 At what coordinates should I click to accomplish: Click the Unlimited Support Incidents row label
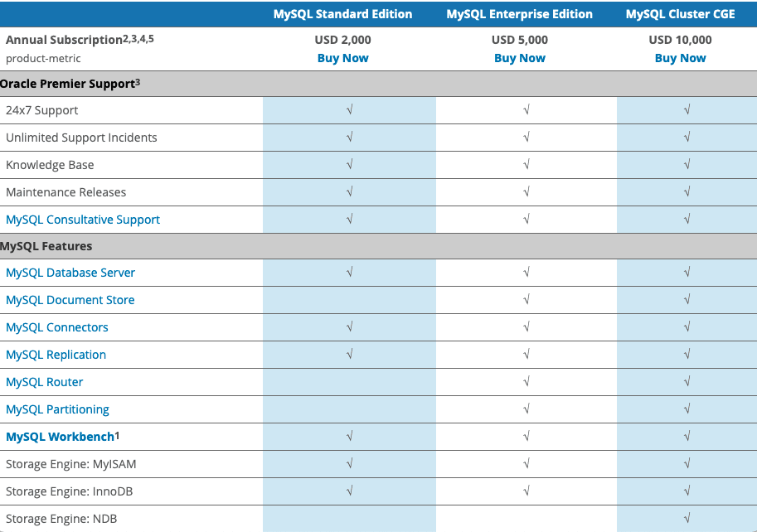coord(81,138)
